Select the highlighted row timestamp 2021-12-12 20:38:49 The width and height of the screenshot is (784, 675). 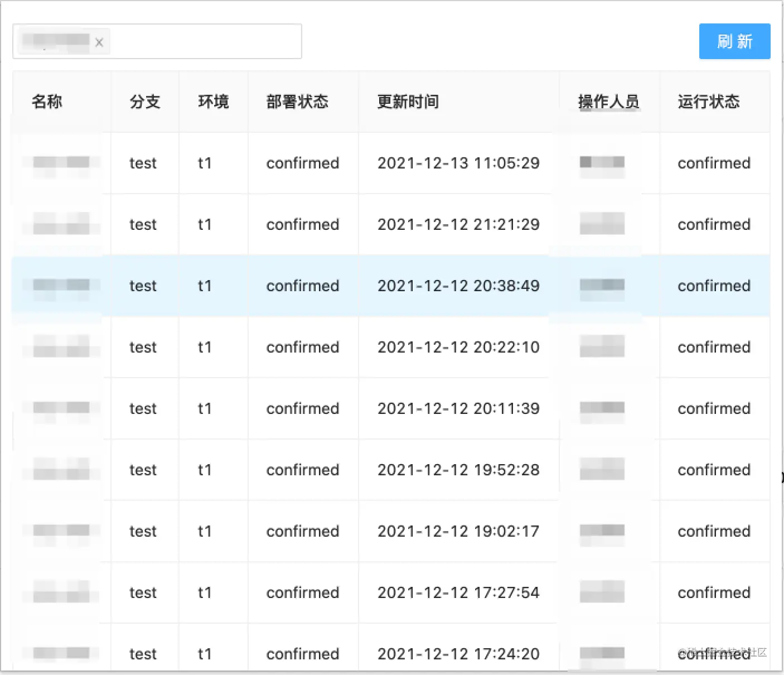tap(458, 286)
